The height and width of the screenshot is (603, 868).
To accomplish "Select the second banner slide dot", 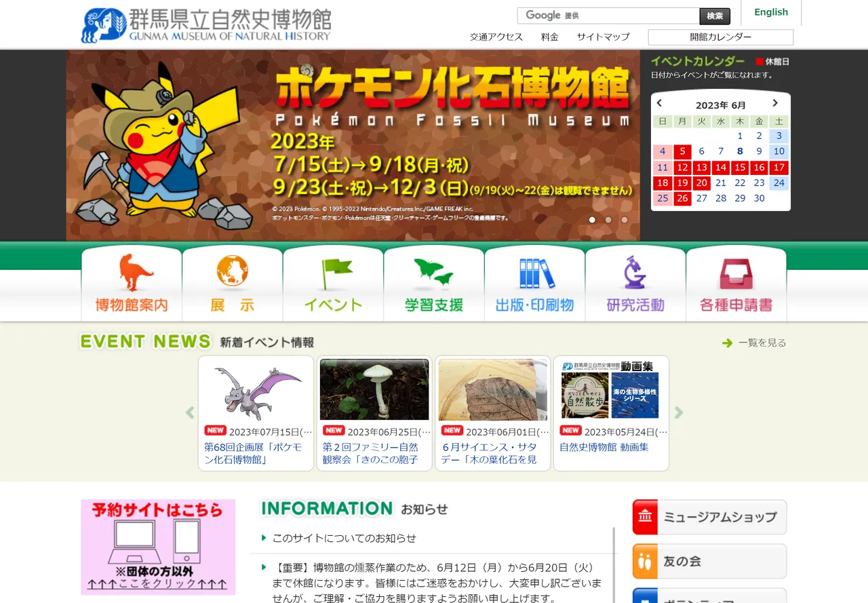I will 608,220.
